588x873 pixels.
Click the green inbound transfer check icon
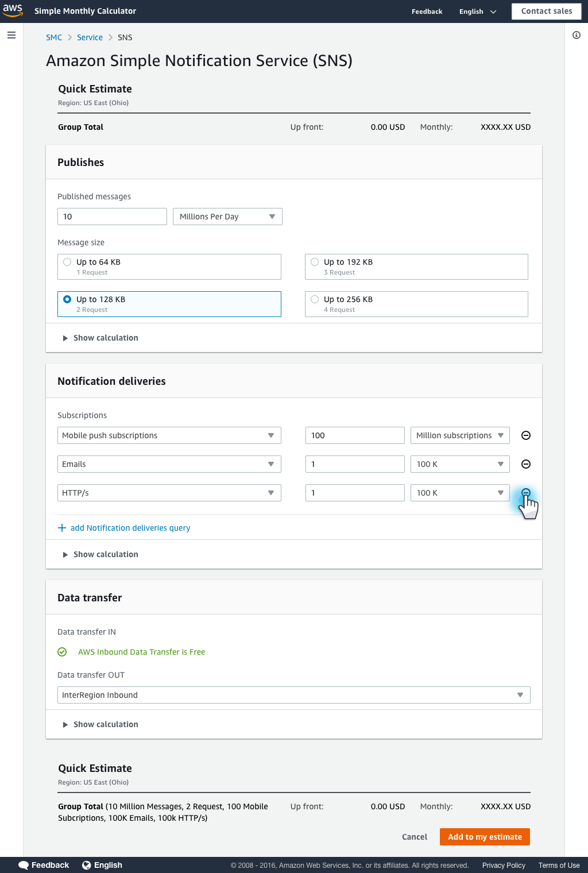(x=62, y=652)
